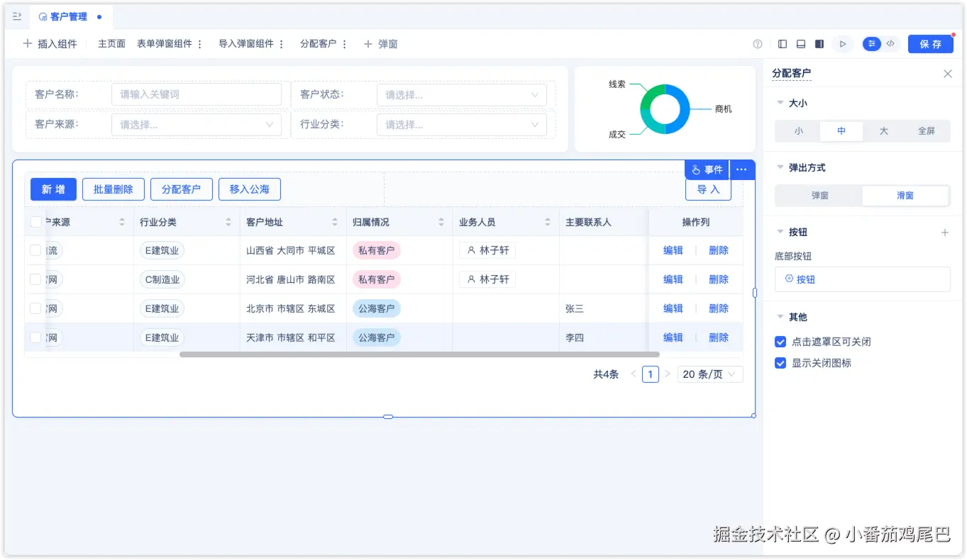This screenshot has width=967, height=560.
Task: Select 弹窗 popup mode in 弹出方式
Action: click(820, 196)
